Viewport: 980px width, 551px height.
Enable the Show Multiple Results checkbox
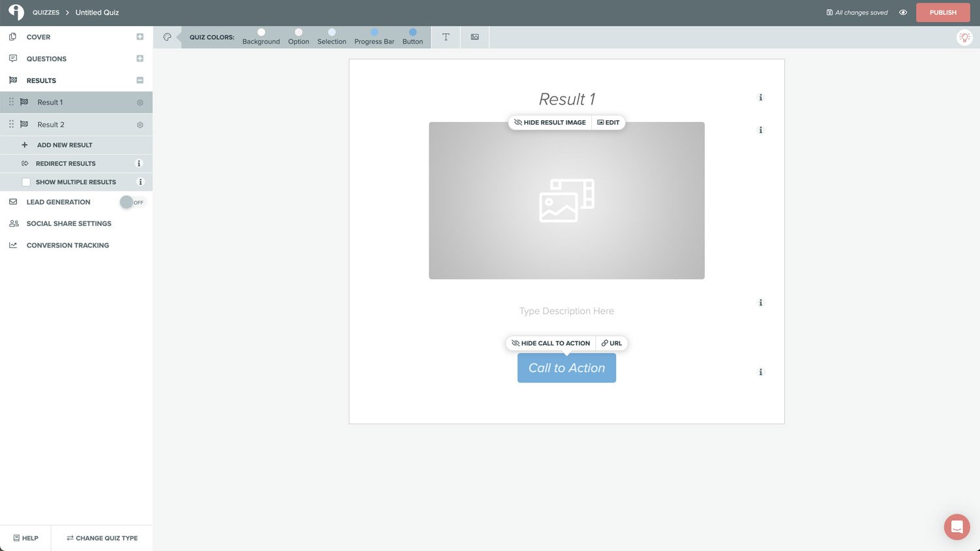click(x=26, y=182)
